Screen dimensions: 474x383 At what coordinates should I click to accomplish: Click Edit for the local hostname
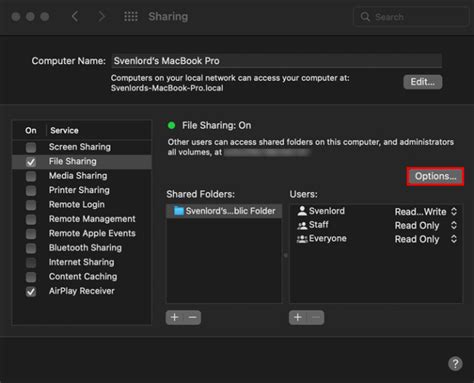423,82
